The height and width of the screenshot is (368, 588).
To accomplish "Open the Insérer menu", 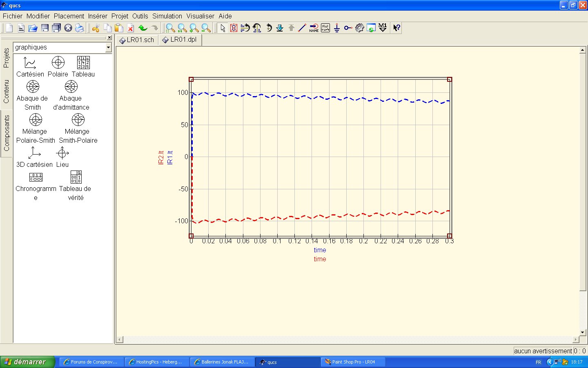I will (x=98, y=16).
